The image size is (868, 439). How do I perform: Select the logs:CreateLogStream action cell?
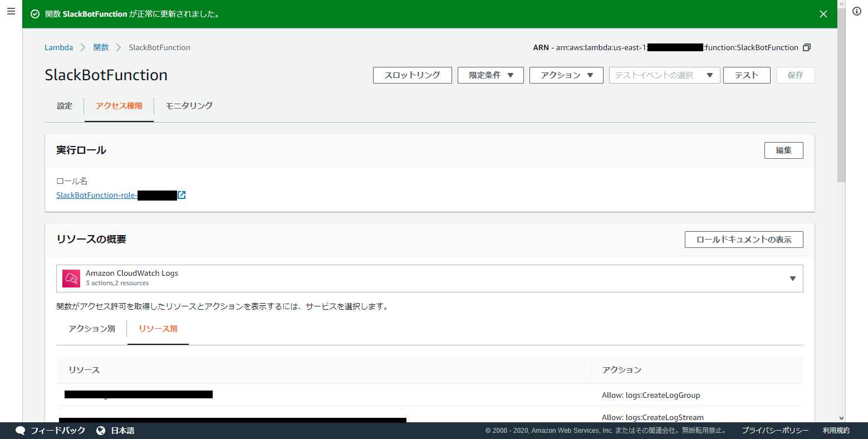coord(653,417)
